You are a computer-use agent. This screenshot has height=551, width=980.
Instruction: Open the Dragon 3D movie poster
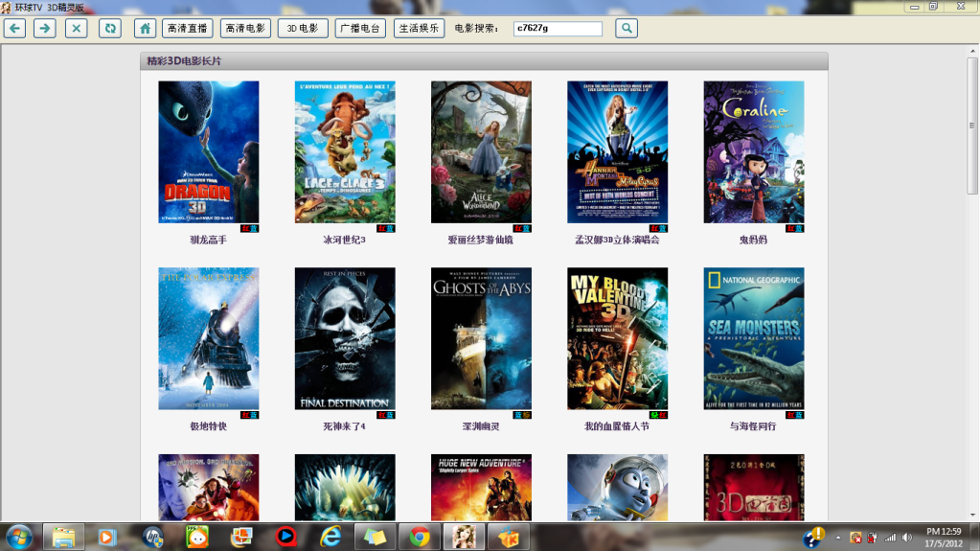(x=208, y=151)
